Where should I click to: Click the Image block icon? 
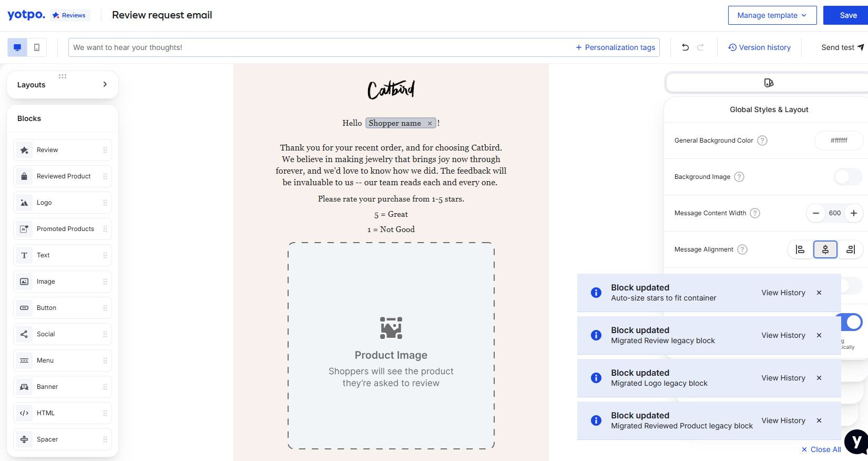point(24,282)
